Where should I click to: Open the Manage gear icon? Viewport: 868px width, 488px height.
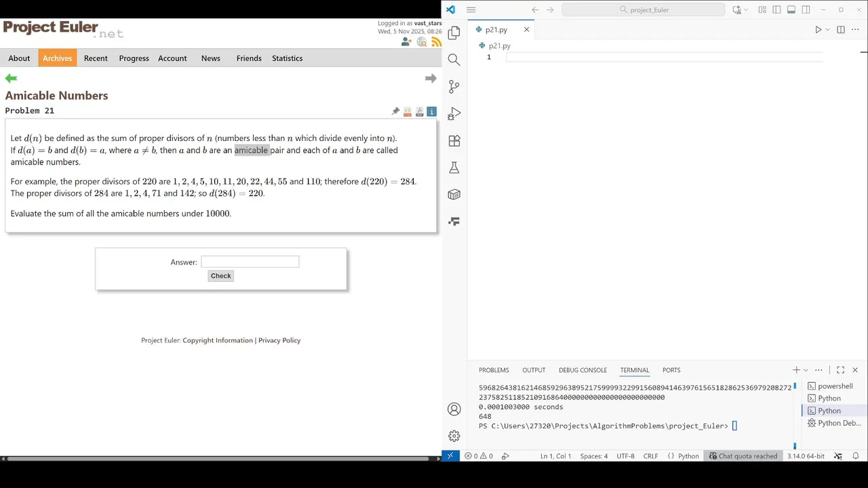[454, 436]
